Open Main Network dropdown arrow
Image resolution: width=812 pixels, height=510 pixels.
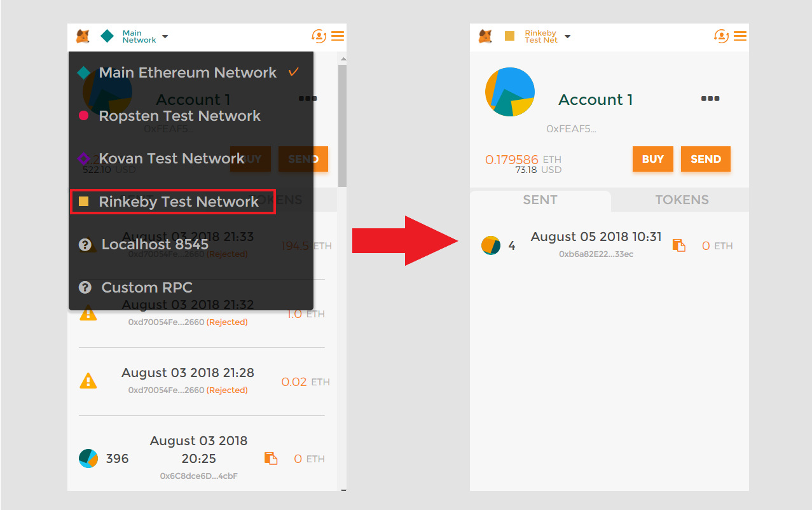click(x=165, y=37)
